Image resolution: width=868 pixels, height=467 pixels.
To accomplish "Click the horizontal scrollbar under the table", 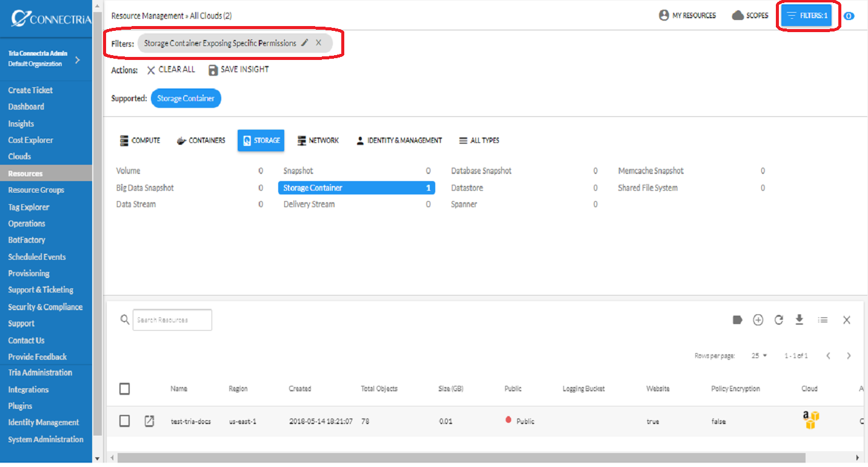I will tap(462, 457).
